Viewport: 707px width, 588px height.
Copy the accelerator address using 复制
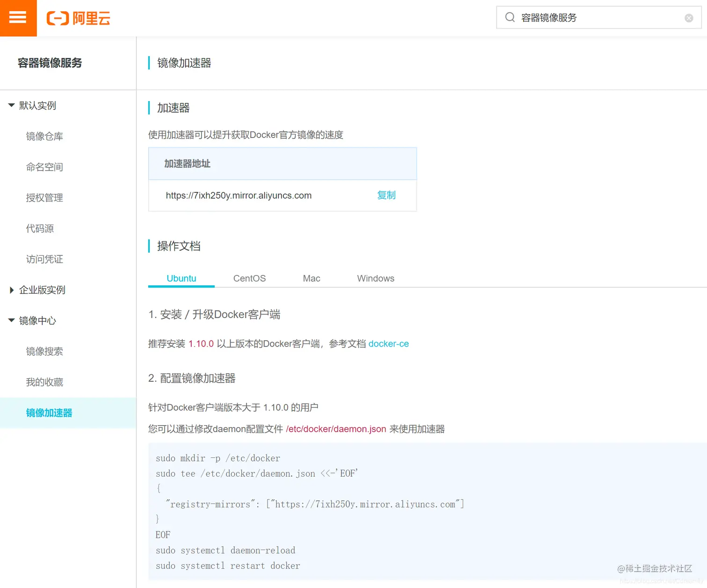tap(386, 196)
